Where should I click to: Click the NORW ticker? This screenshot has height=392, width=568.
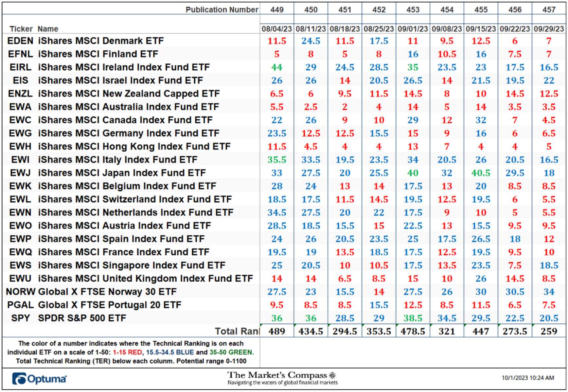coord(21,292)
